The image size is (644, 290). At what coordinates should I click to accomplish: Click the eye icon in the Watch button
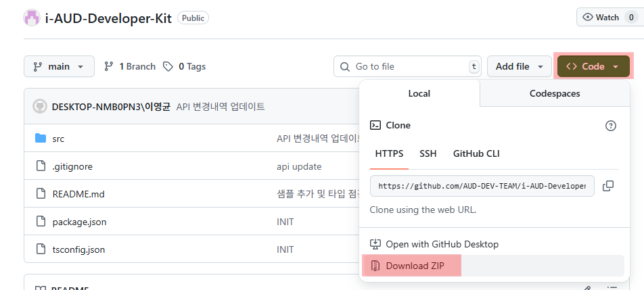[588, 17]
